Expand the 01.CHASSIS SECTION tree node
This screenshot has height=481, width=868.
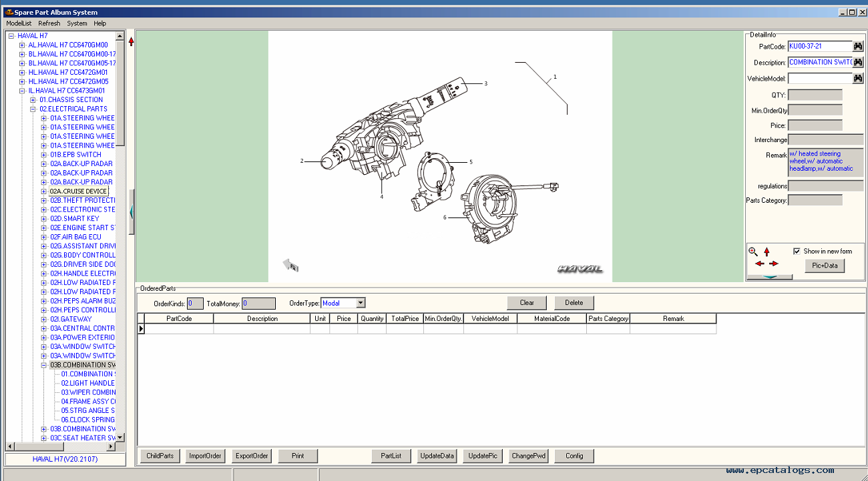[33, 99]
